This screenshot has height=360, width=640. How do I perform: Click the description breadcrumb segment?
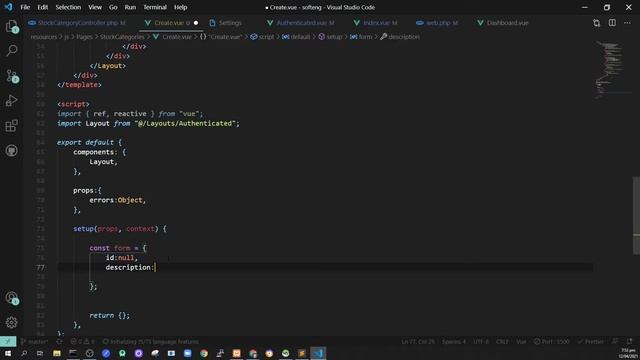[x=400, y=37]
